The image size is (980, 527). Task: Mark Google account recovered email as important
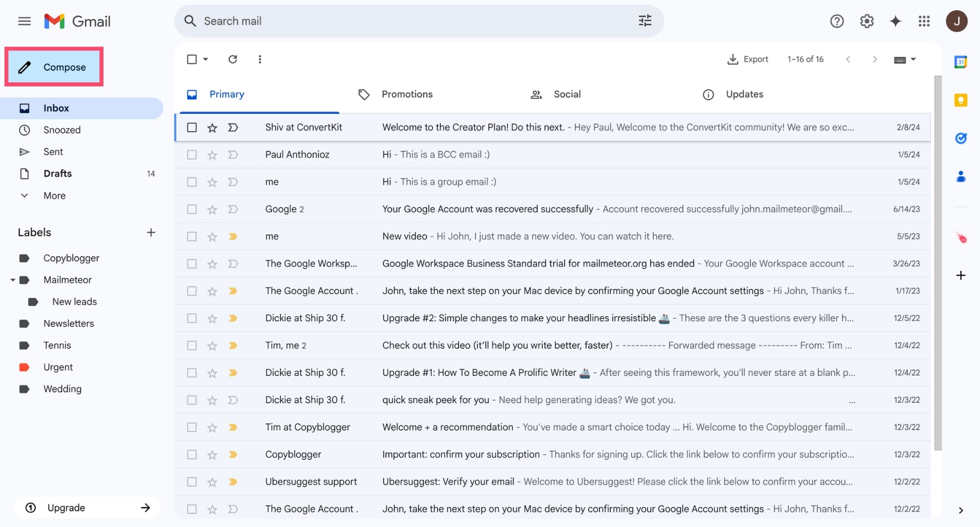tap(233, 209)
